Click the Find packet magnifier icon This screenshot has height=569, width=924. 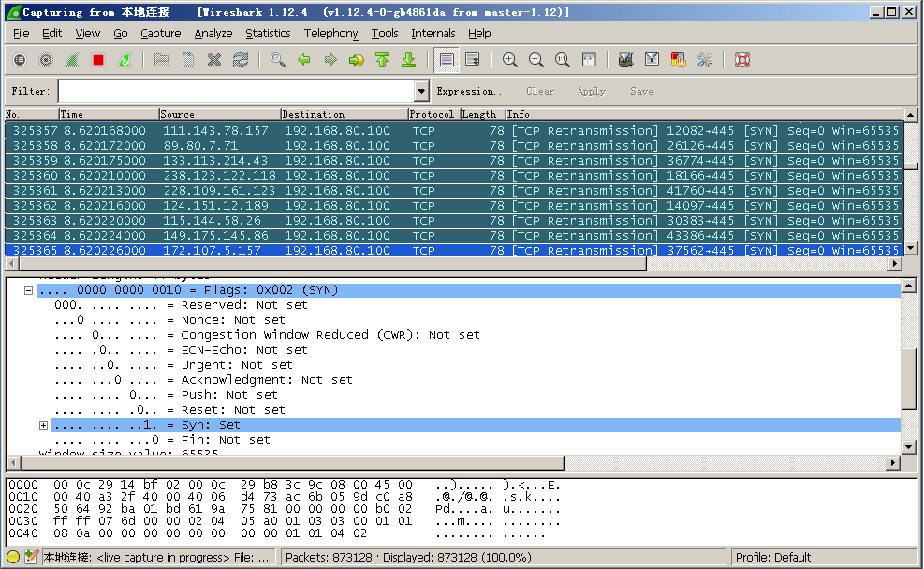pyautogui.click(x=278, y=60)
